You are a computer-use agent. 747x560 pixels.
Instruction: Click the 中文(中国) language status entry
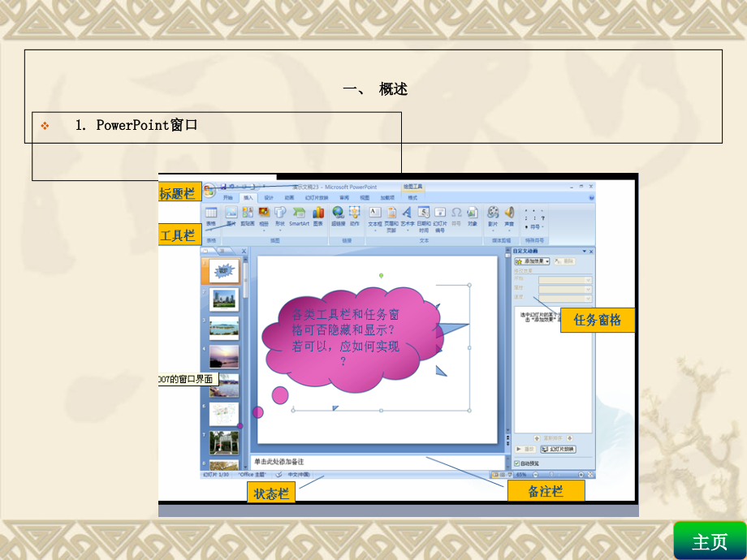pyautogui.click(x=299, y=474)
